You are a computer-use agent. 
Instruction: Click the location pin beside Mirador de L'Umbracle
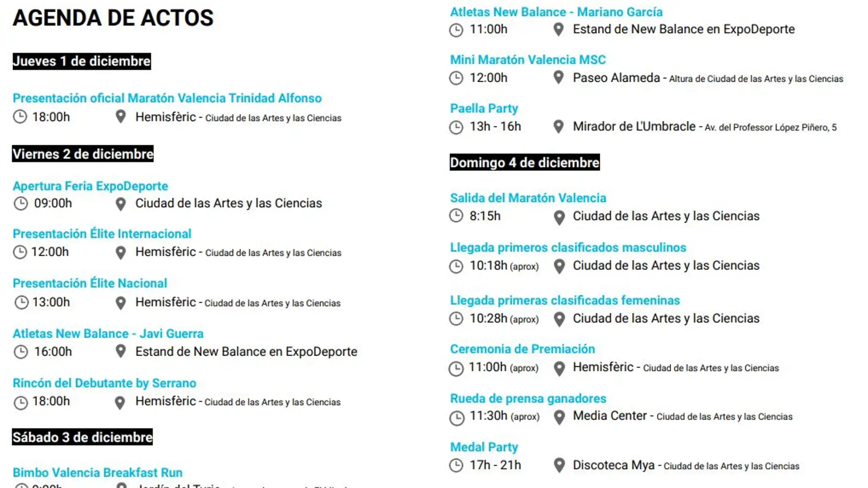[x=558, y=126]
